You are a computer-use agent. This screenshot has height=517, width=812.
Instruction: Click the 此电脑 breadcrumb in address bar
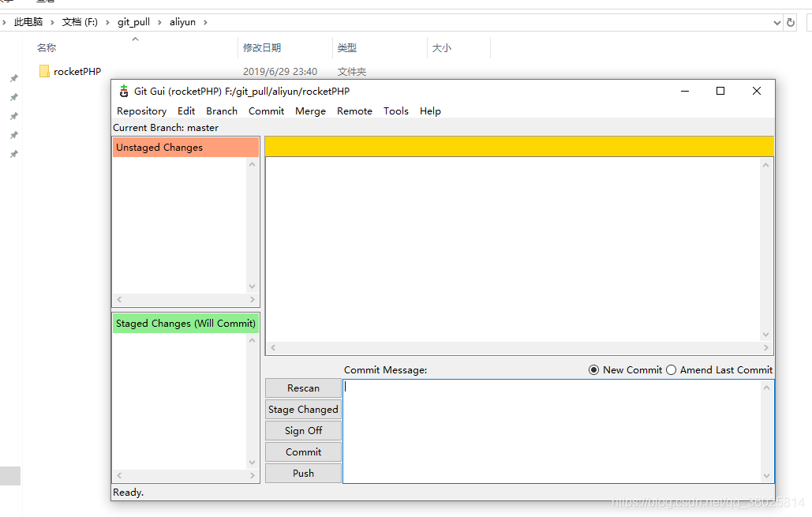click(28, 22)
